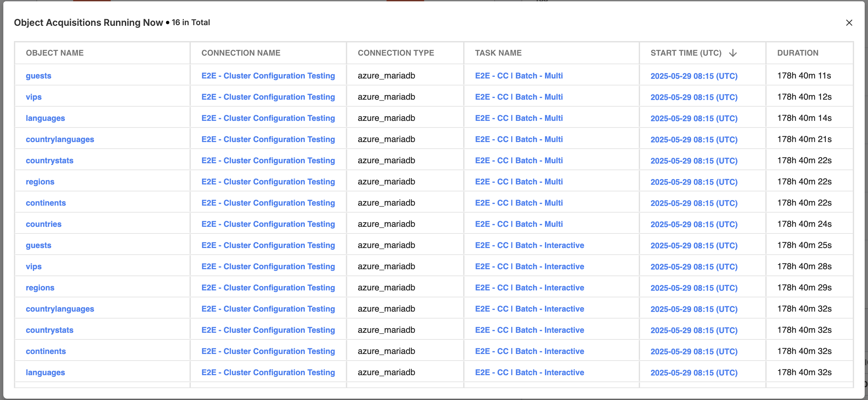Open the first countrylanguages object link
868x400 pixels.
(x=60, y=139)
